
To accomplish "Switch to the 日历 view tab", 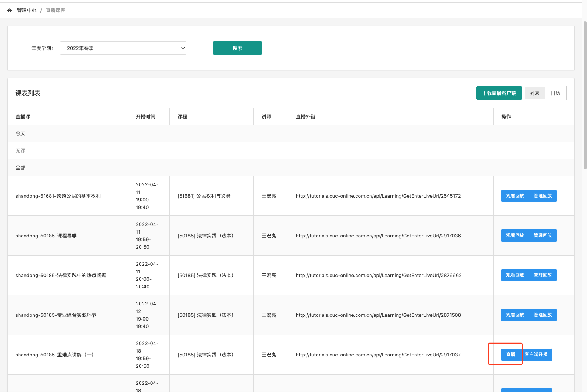I will pyautogui.click(x=556, y=93).
